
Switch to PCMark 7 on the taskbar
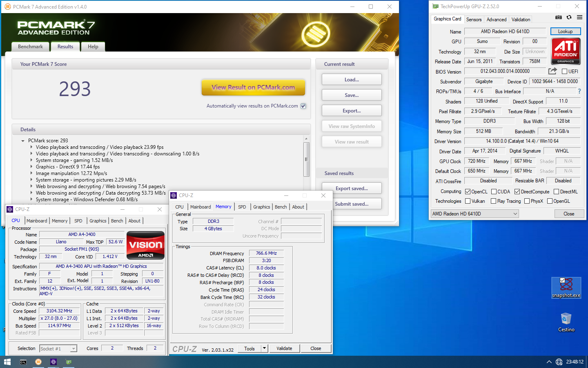tap(38, 362)
